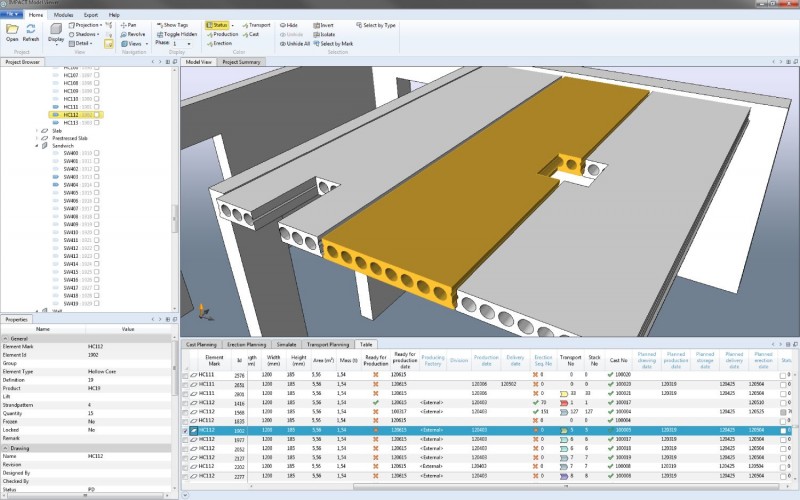Click the Slab type icon in the tree
This screenshot has width=800, height=500.
(44, 131)
